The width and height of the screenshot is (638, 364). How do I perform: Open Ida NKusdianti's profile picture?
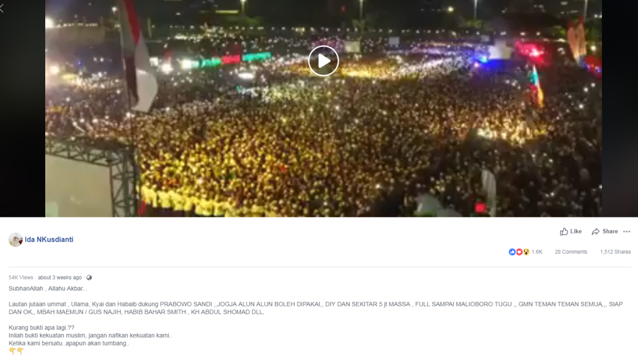[x=16, y=239]
